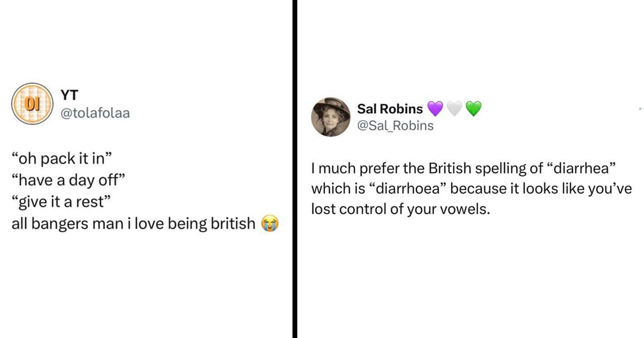Image resolution: width=644 pixels, height=338 pixels.
Task: Click the YT display name
Action: (x=69, y=95)
